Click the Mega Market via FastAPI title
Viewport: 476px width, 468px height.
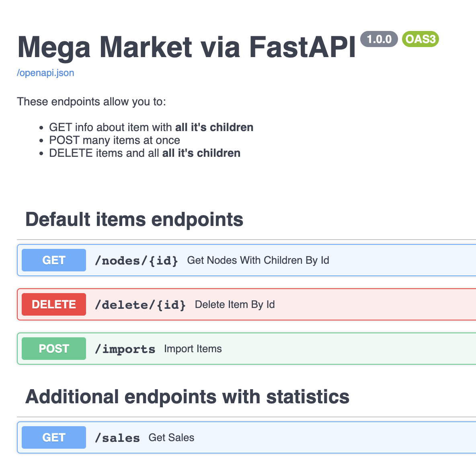tap(187, 47)
